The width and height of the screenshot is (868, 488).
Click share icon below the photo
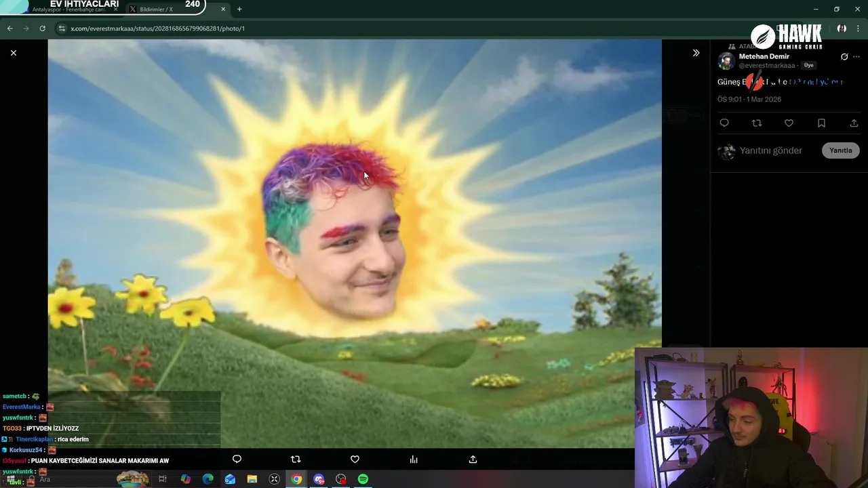coord(473,460)
